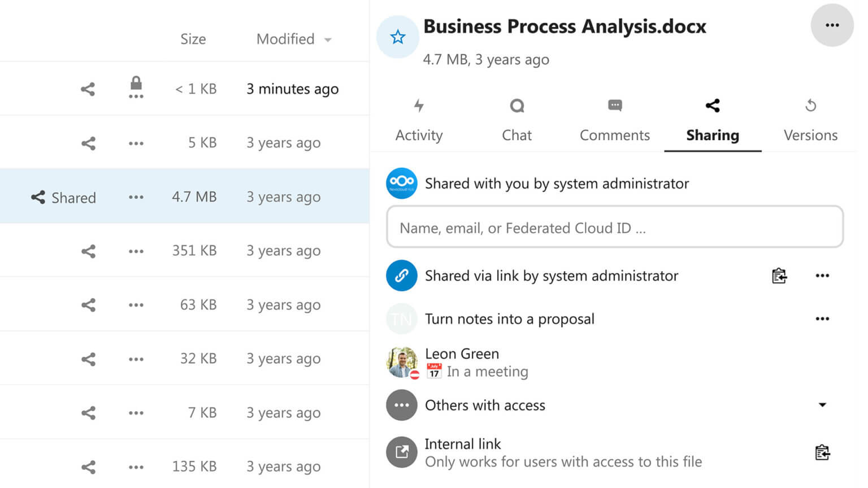Open the actions menu for the 63 KB file

coord(136,304)
